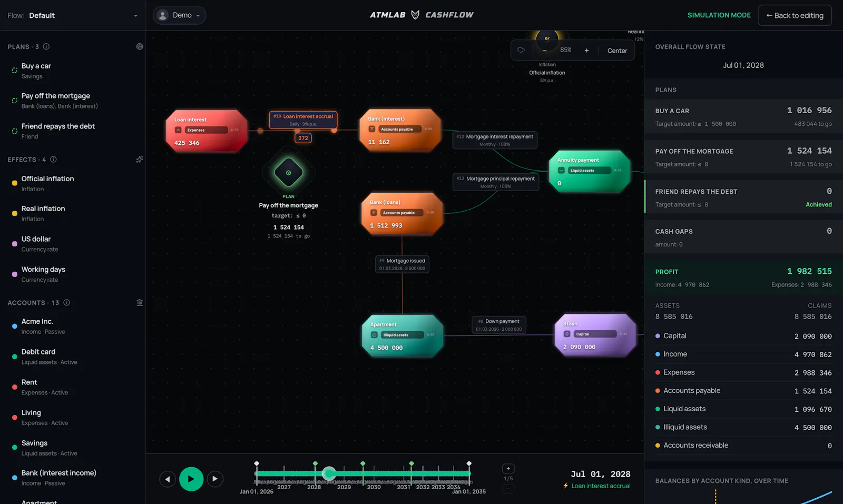Center the canvas view
Image resolution: width=843 pixels, height=504 pixels.
pos(617,51)
